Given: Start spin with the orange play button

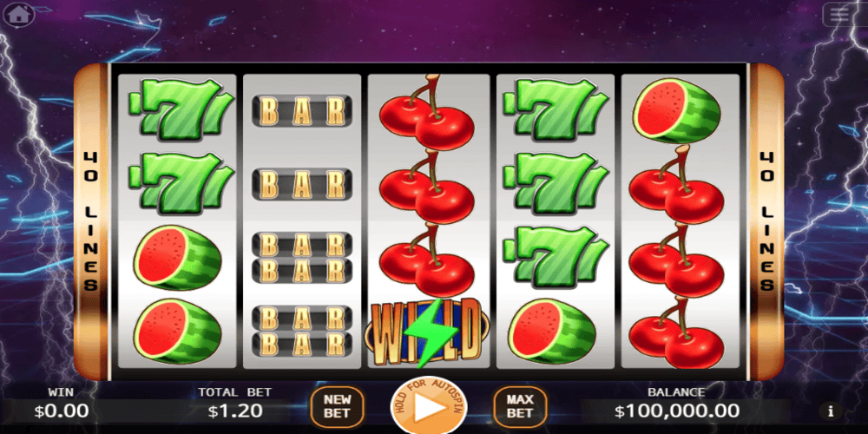Looking at the screenshot, I should 429,407.
